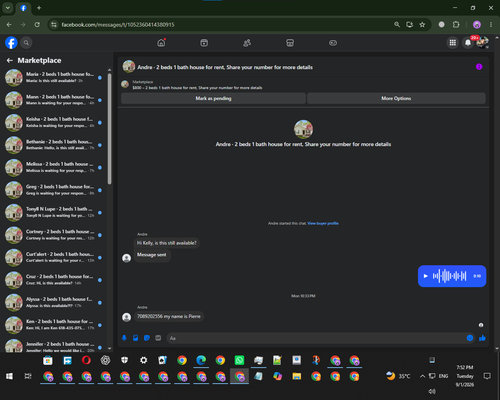Open Keisha conversation in list
Screen dimensions: 500x400
click(54, 122)
